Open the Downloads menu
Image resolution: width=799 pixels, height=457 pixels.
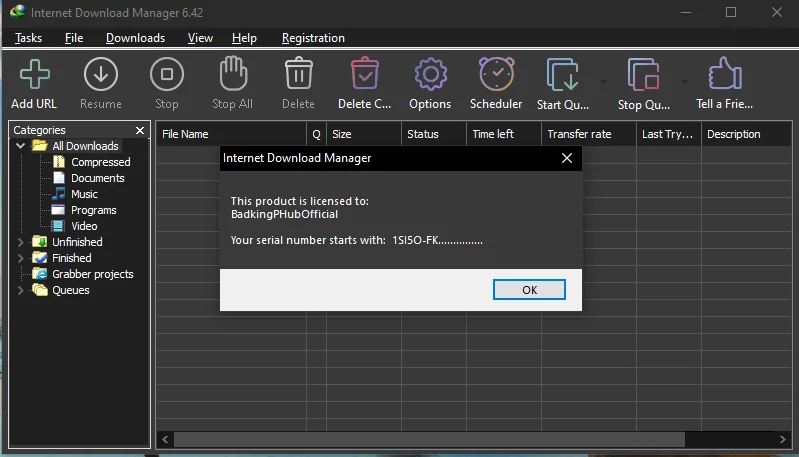click(135, 38)
